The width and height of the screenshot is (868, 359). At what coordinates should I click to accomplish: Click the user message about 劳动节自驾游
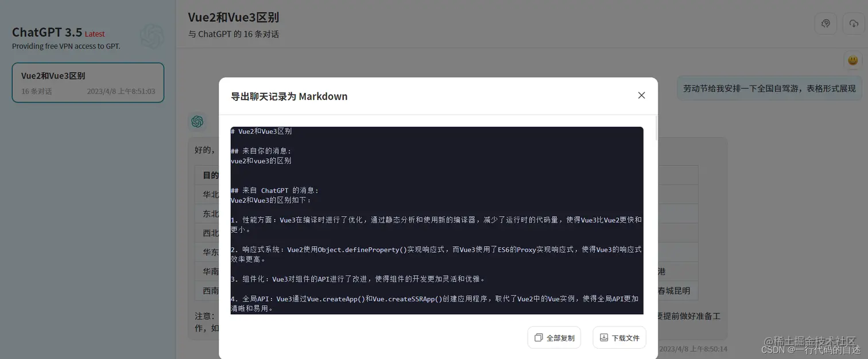pyautogui.click(x=769, y=88)
